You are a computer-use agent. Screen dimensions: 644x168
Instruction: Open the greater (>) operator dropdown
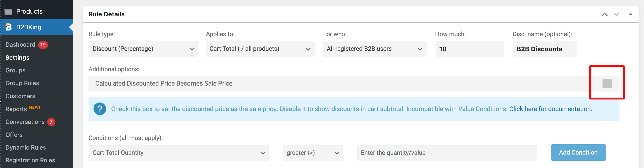pos(313,153)
